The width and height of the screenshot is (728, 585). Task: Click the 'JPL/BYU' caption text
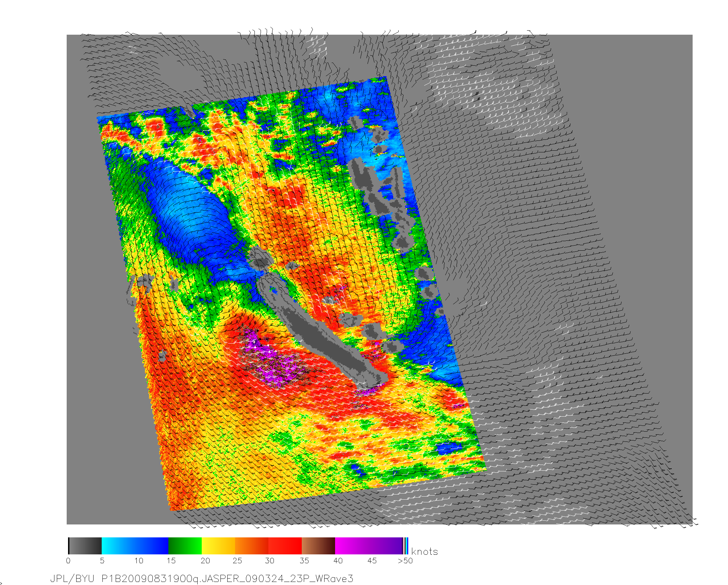tap(72, 579)
